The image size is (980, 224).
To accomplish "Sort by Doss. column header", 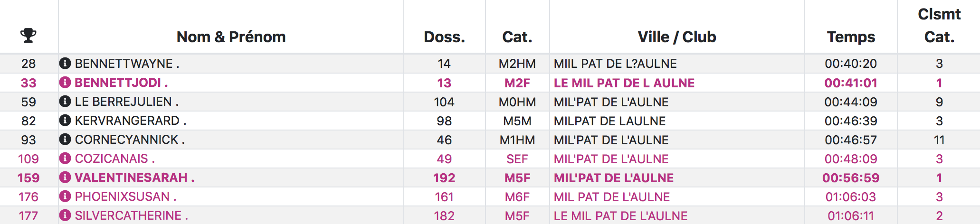I will click(444, 37).
